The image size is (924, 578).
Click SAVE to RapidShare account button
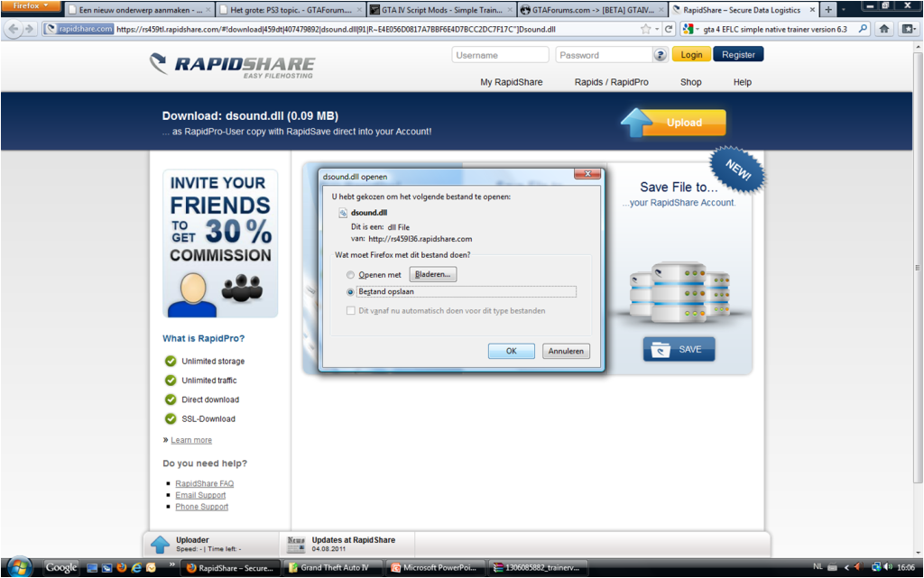click(679, 350)
